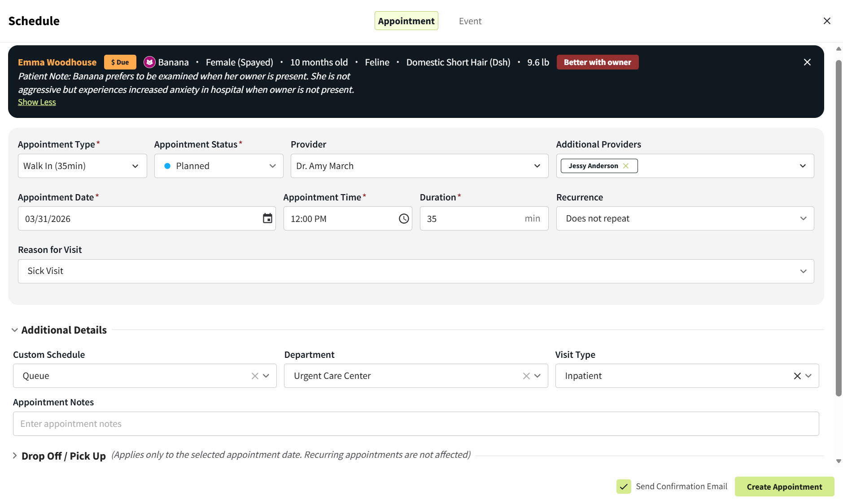Click the Show Less link
843x504 pixels.
coord(37,102)
